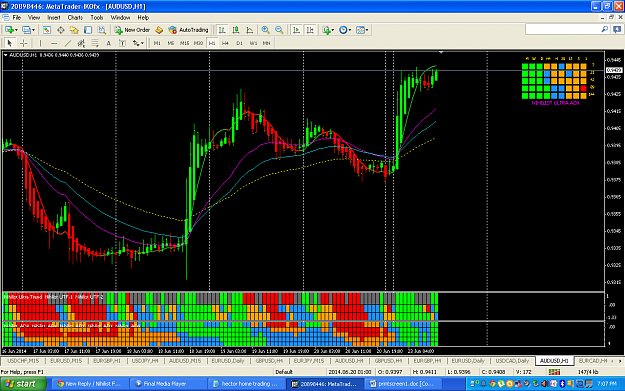Select the Fibonacci retracement tool
Screen dimensions: 625x391
[x=95, y=43]
